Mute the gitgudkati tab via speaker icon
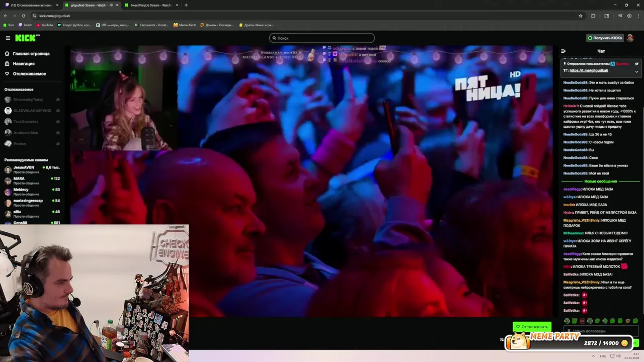The width and height of the screenshot is (644, 362). click(111, 5)
